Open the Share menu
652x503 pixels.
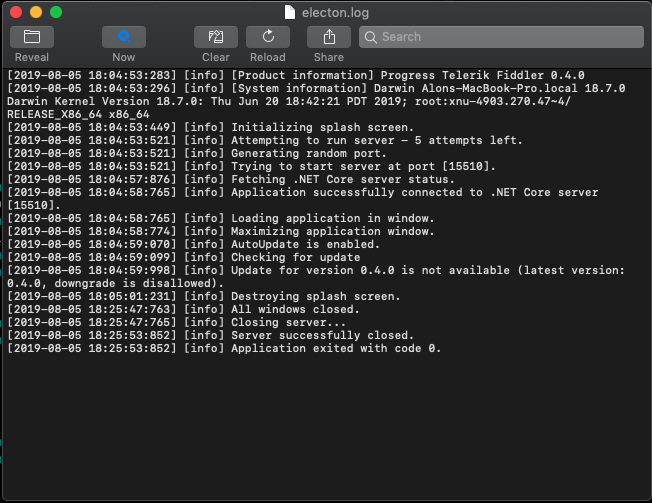coord(328,37)
